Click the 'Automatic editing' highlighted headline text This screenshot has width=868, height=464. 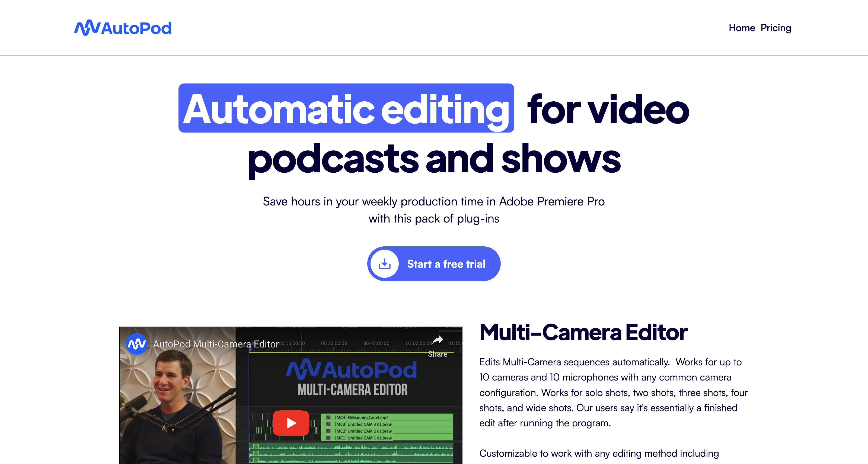(x=346, y=108)
